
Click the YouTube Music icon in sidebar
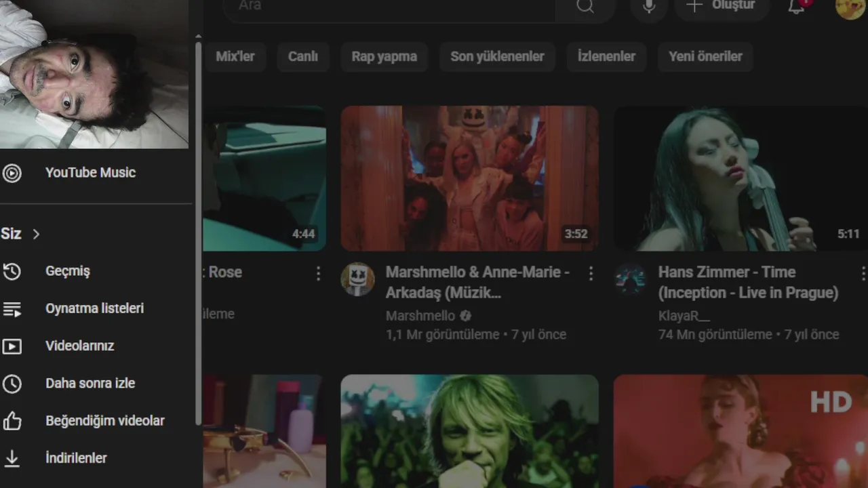click(12, 173)
